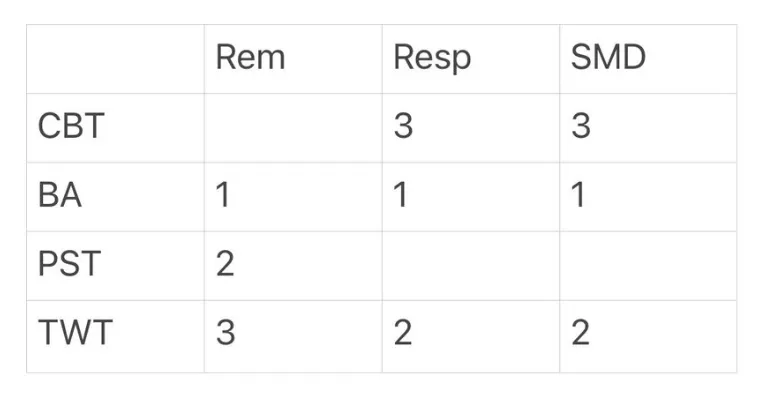Viewport: 766px width, 406px height.
Task: Select the SMD value 1 in BA row
Action: coord(647,196)
